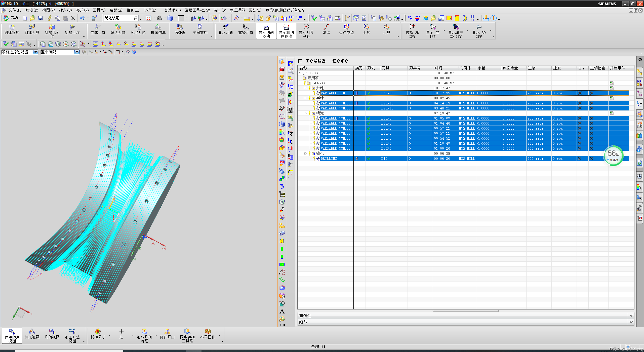Click the 显示 3D IPW icon
The width and height of the screenshot is (644, 352).
(479, 31)
